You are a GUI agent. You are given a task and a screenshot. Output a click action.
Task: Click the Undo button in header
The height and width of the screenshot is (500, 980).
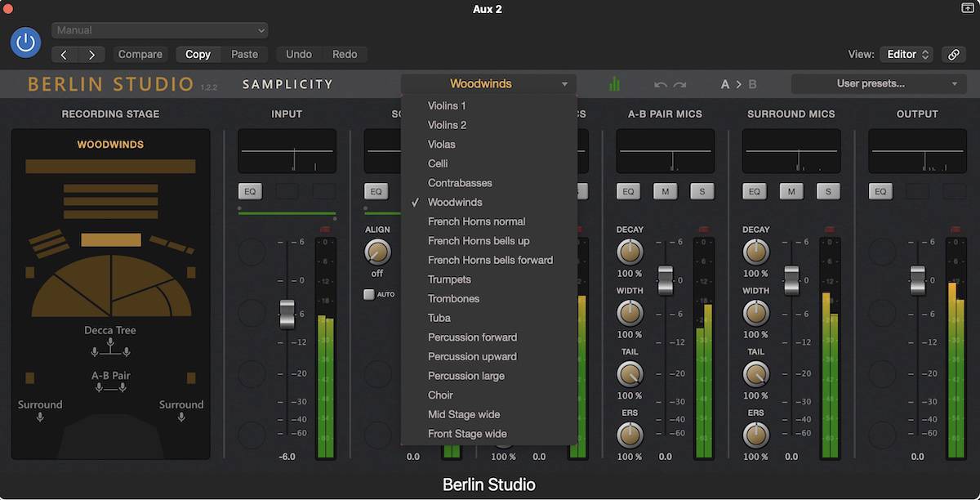point(299,55)
